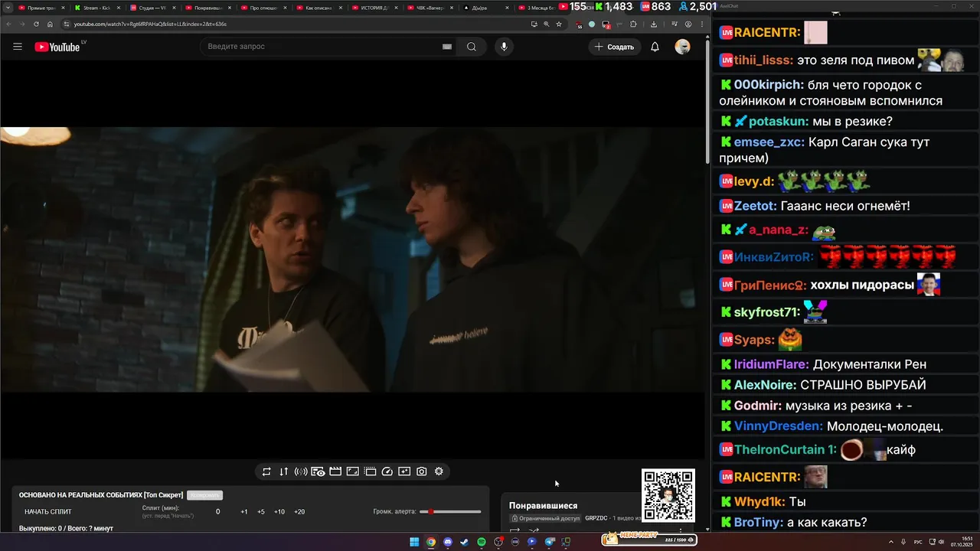Open the browser downloads icon
Screen dimensions: 980x551
[x=653, y=24]
